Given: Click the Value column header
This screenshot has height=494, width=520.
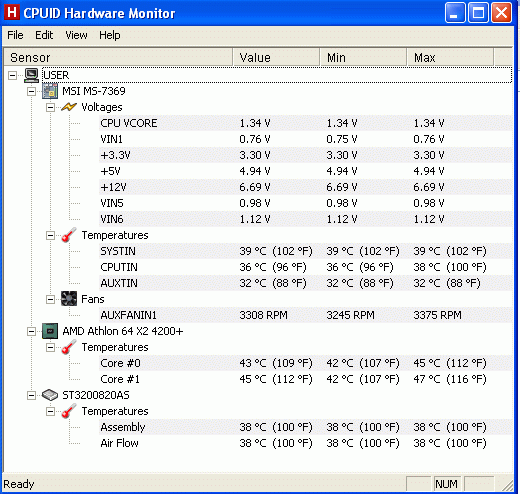Looking at the screenshot, I should (x=276, y=57).
